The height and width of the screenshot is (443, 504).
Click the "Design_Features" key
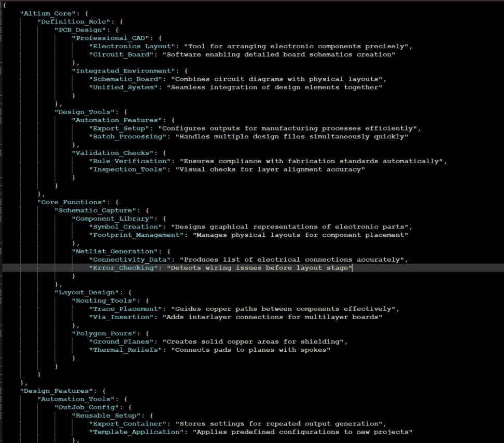click(56, 391)
